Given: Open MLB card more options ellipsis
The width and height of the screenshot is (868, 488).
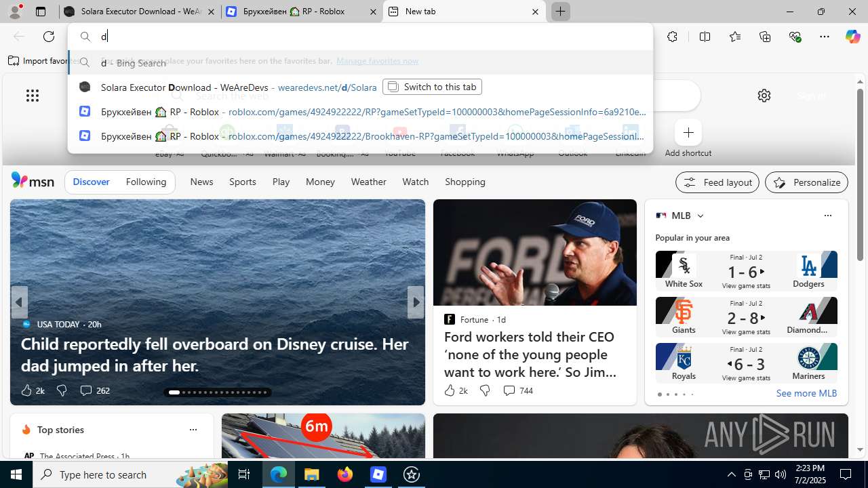Looking at the screenshot, I should click(x=827, y=216).
